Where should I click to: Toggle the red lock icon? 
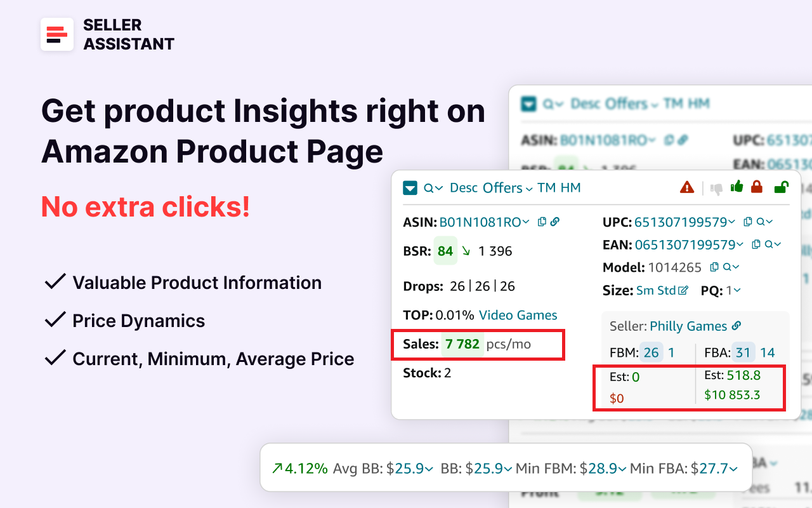point(756,187)
